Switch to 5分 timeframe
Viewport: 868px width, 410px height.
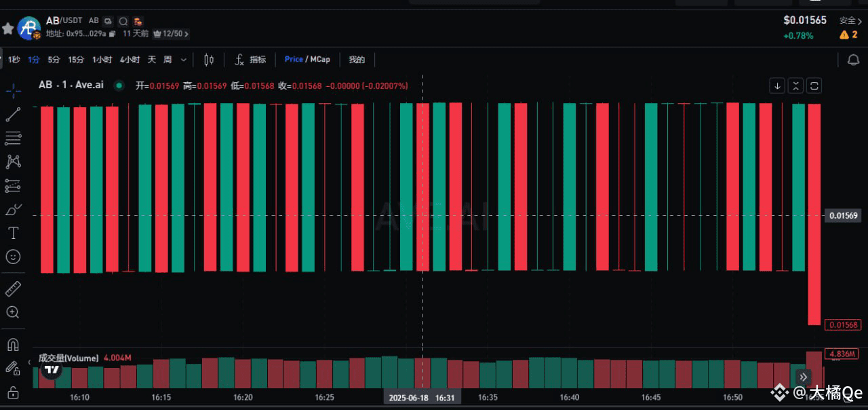54,60
